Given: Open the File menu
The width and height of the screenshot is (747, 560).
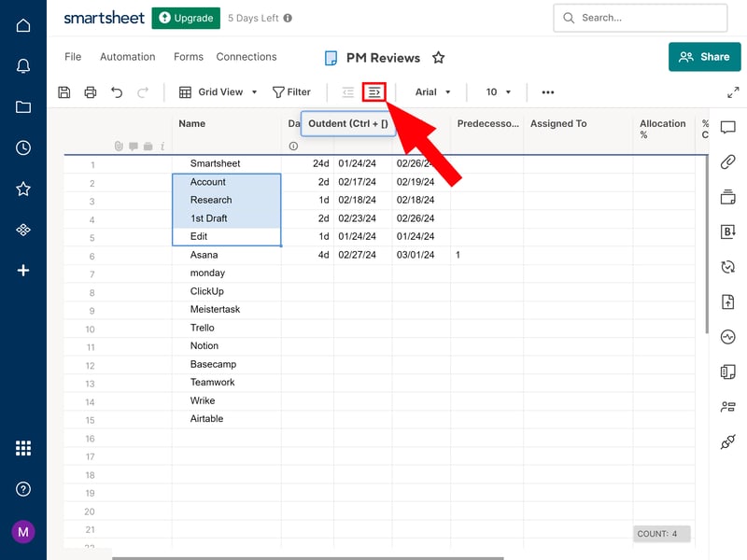Looking at the screenshot, I should point(73,57).
